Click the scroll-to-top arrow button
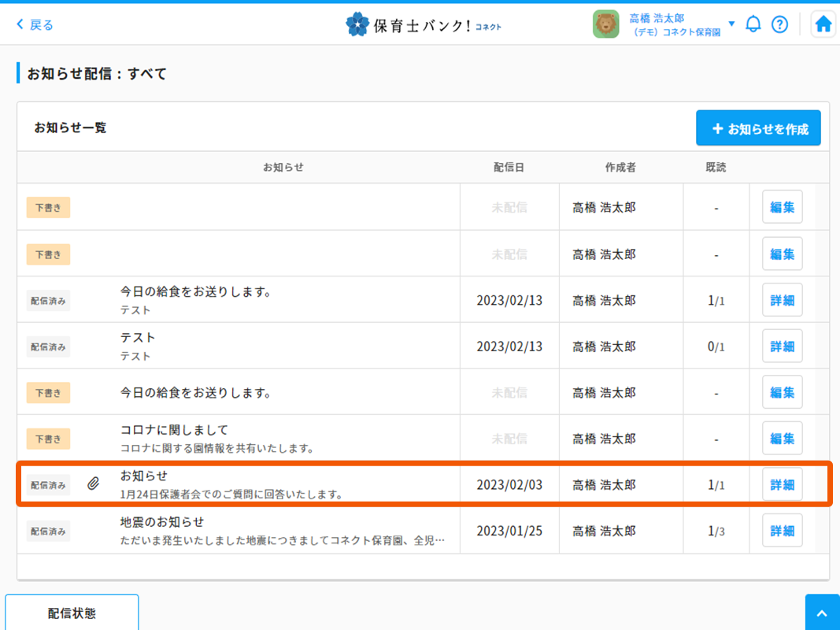Image resolution: width=840 pixels, height=630 pixels. [822, 613]
